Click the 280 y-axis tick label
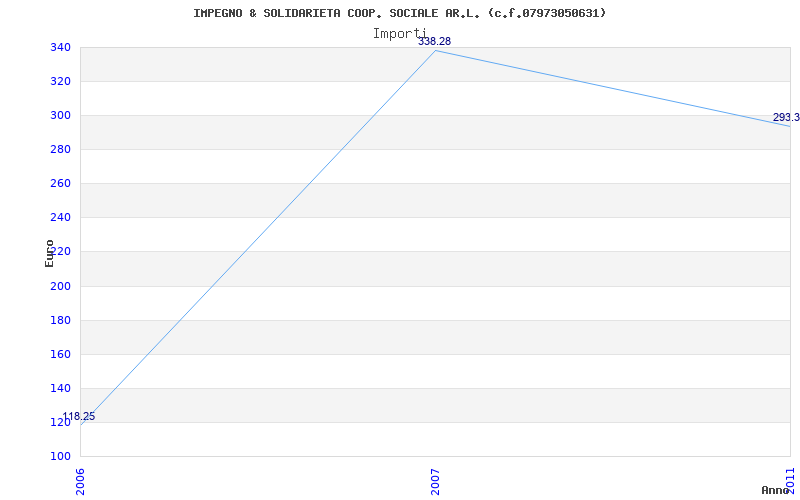Viewport: 800px width, 500px height. tap(60, 149)
